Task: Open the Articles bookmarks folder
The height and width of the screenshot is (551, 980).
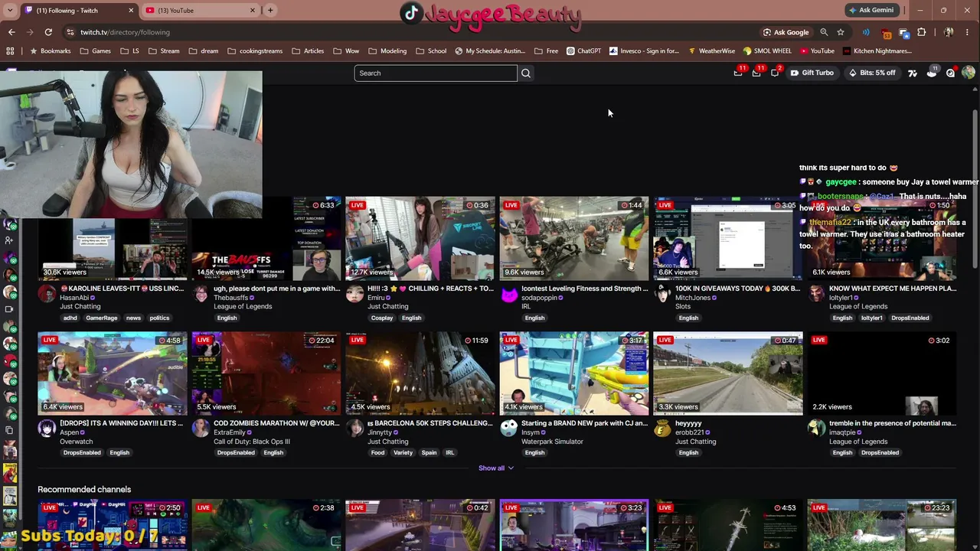Action: [x=308, y=51]
